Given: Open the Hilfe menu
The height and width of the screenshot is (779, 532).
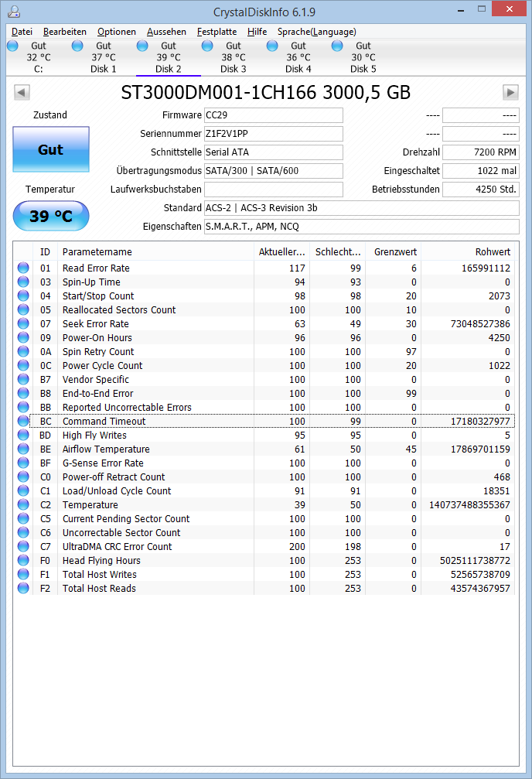Looking at the screenshot, I should point(257,32).
